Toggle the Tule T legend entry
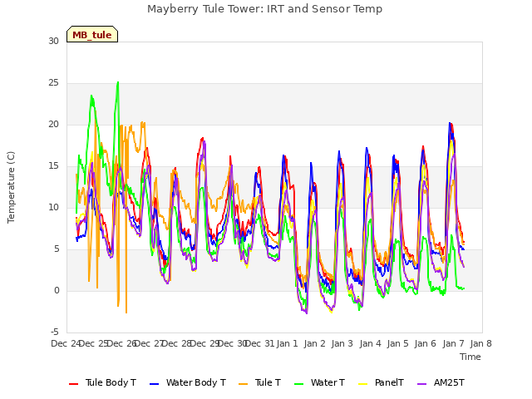532x399 pixels. click(260, 382)
